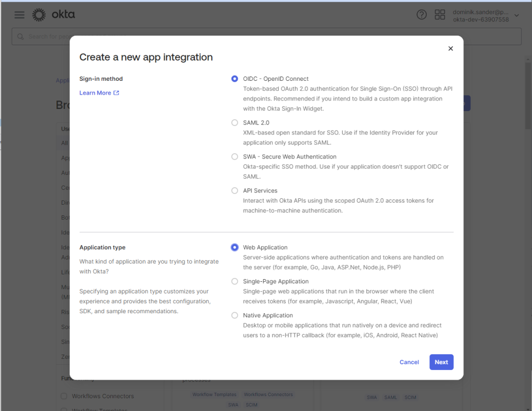Toggle the Workflows Connectors checkbox
Image resolution: width=532 pixels, height=411 pixels.
[64, 396]
